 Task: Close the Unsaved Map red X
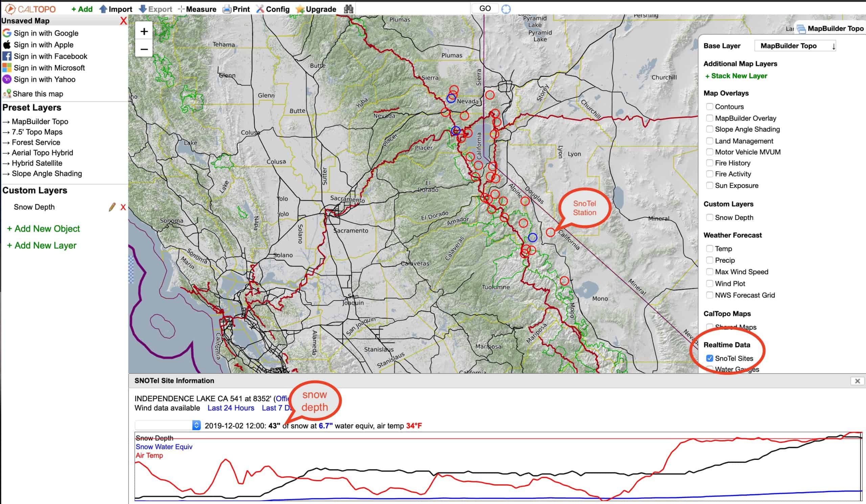[x=123, y=21]
